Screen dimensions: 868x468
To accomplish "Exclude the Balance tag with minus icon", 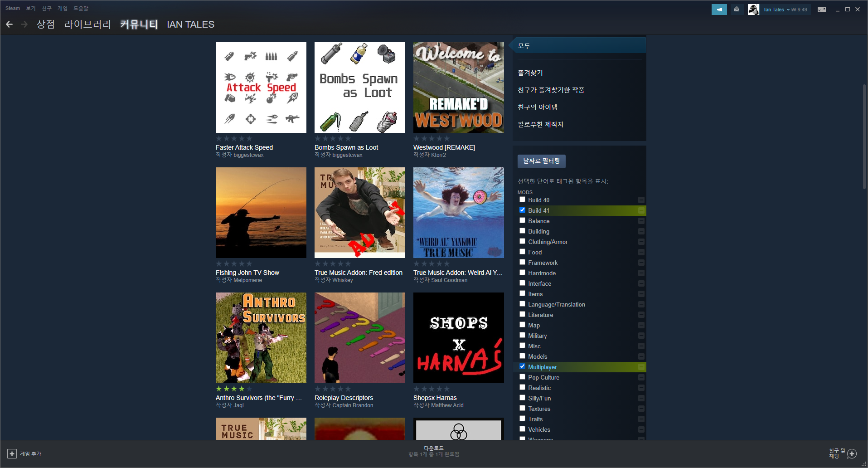I will [641, 221].
